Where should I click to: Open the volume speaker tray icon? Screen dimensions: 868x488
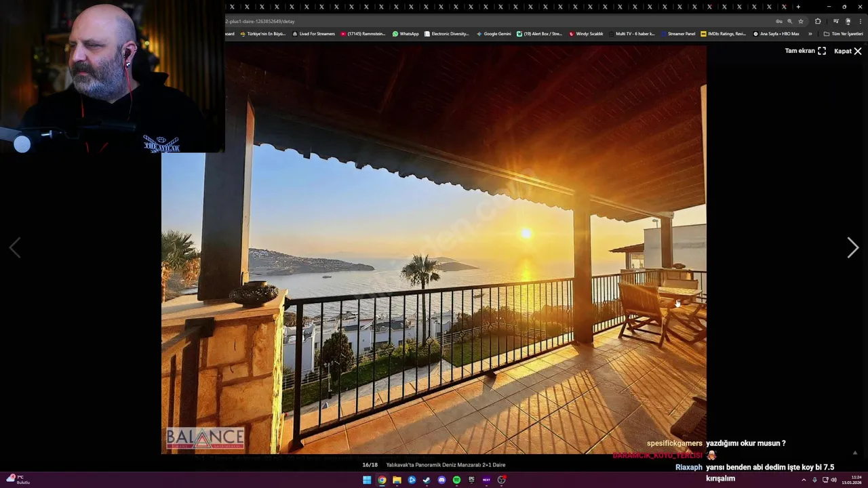pos(833,480)
